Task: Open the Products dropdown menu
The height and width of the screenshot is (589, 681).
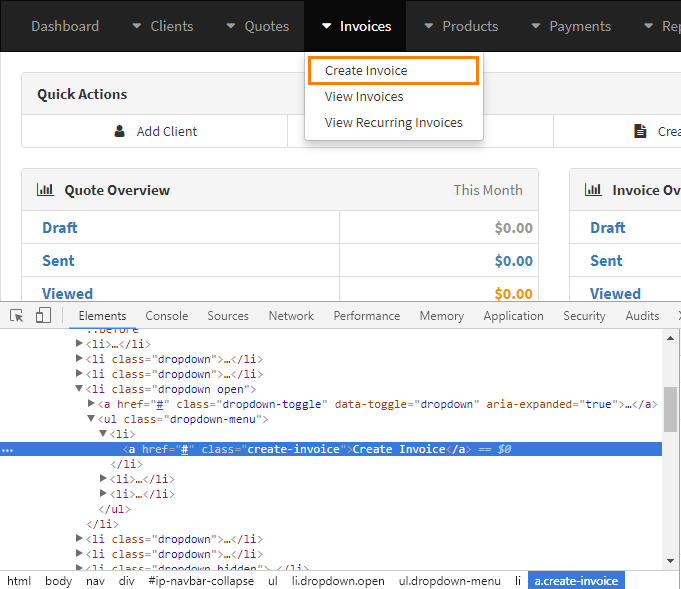Action: point(461,26)
